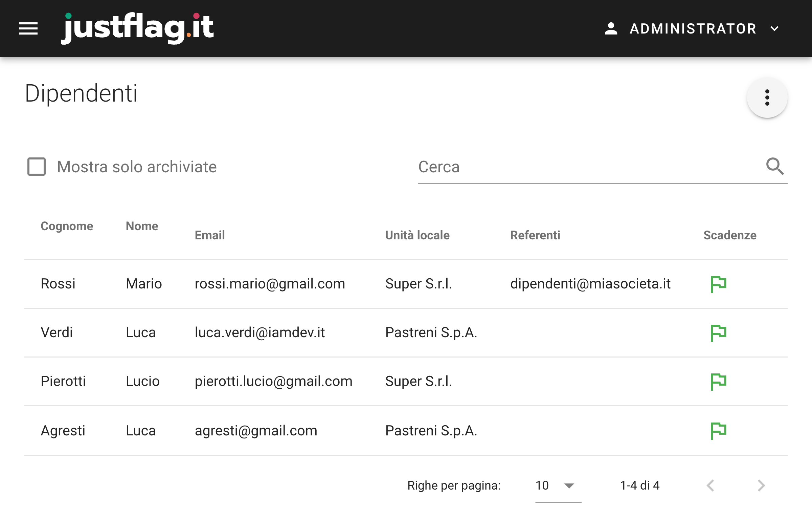Image resolution: width=812 pixels, height=518 pixels.
Task: Sort by Unità locale column header
Action: pos(418,235)
